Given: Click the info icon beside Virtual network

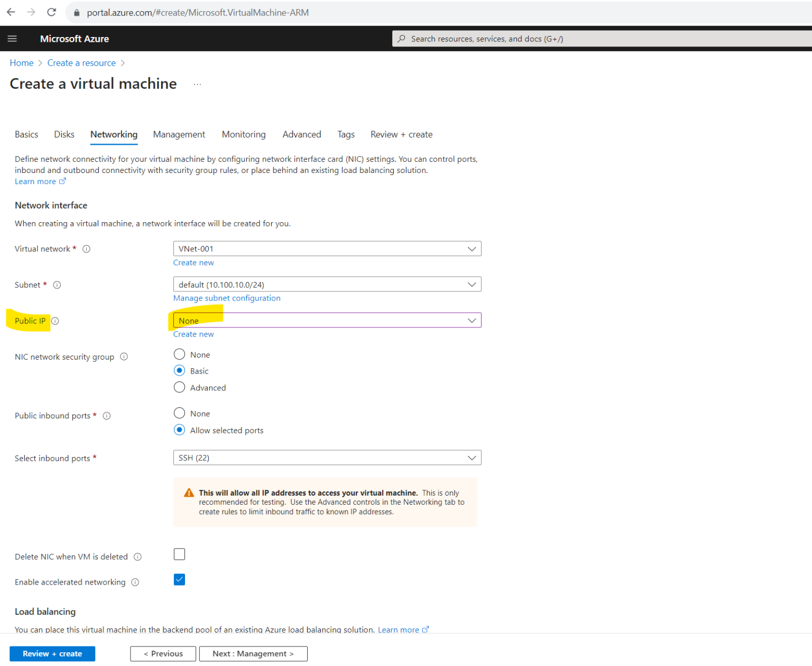Looking at the screenshot, I should (x=86, y=249).
